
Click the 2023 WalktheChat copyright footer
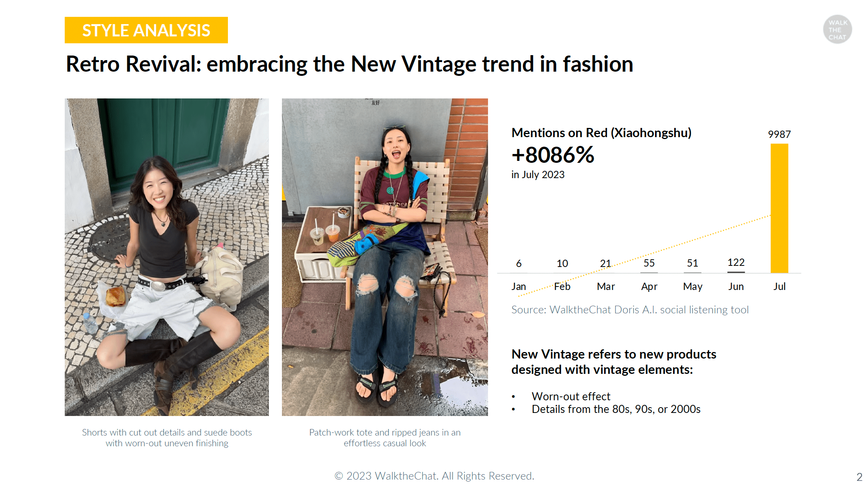point(434,476)
